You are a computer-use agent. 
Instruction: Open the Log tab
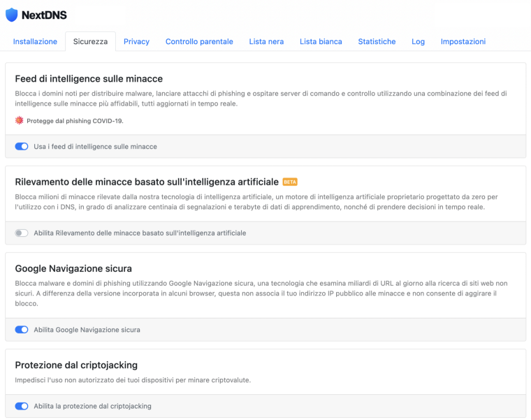pyautogui.click(x=419, y=42)
